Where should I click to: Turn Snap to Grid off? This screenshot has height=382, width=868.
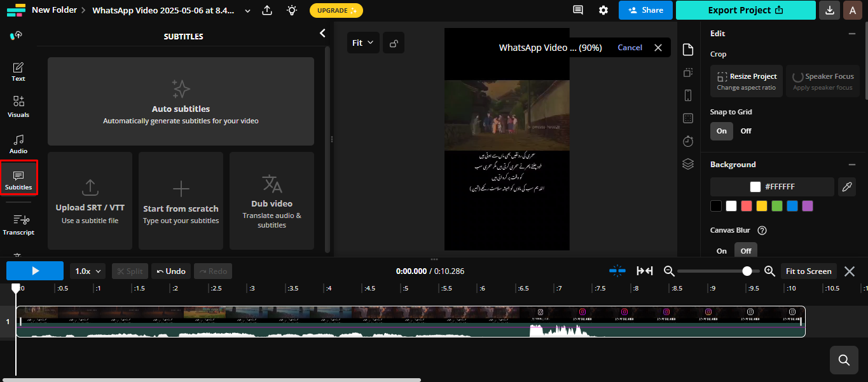[745, 131]
